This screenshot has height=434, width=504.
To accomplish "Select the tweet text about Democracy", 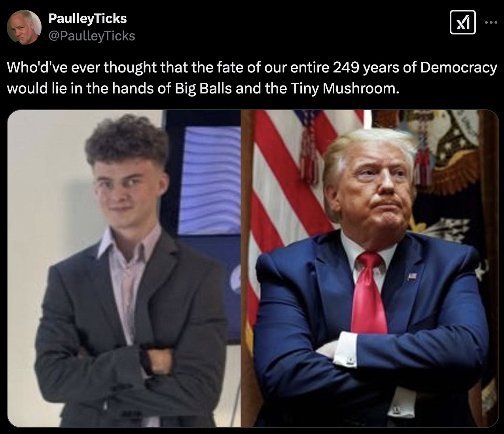I will click(252, 78).
